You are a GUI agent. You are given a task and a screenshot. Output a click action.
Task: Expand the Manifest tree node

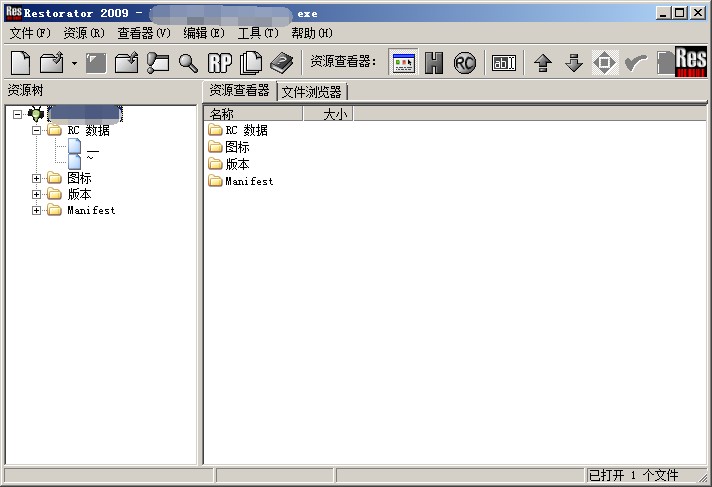36,210
